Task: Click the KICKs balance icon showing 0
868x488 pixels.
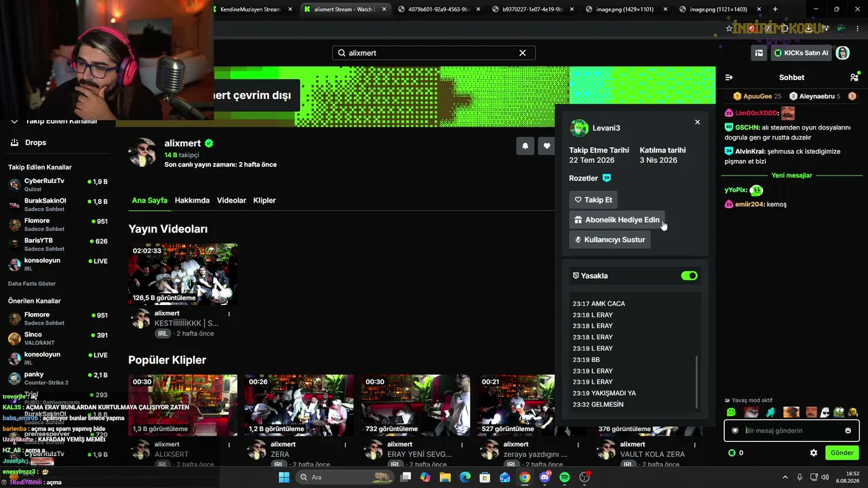Action: (x=732, y=453)
